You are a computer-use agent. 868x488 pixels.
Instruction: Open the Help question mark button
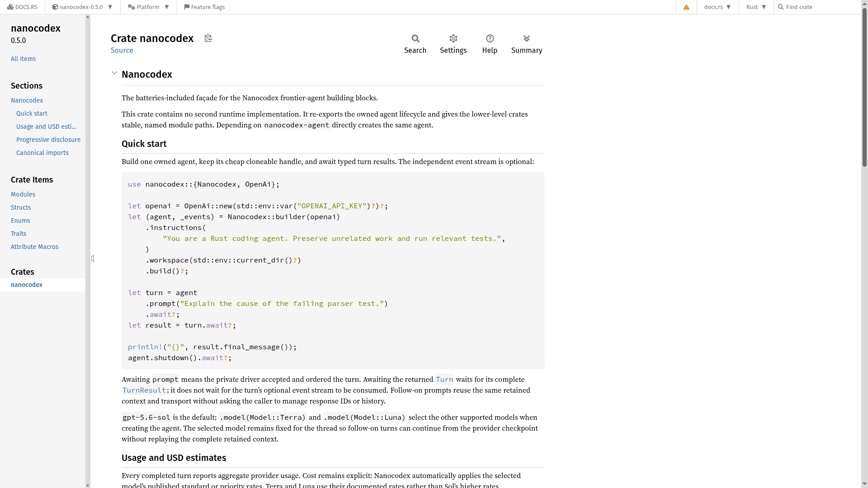tap(490, 44)
